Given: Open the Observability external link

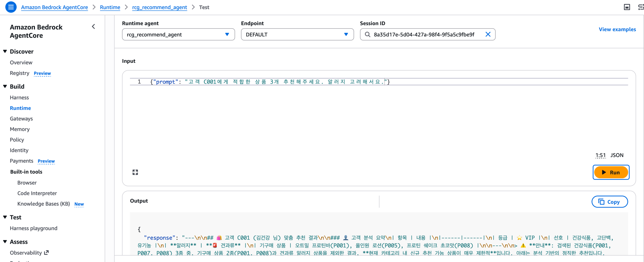Looking at the screenshot, I should [x=29, y=253].
